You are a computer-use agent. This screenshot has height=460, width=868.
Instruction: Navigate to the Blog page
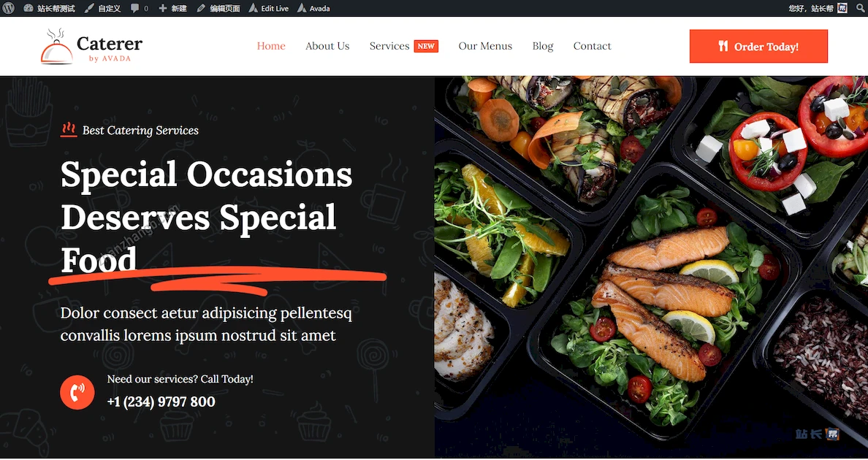click(542, 46)
